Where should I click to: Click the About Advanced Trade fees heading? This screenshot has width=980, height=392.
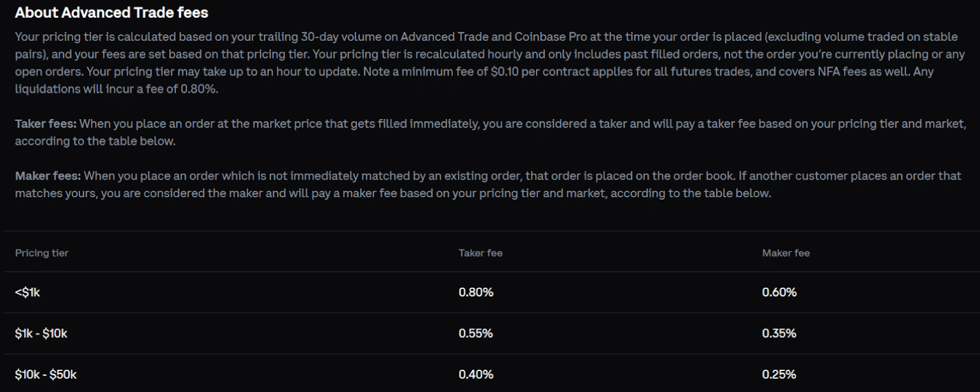[111, 12]
